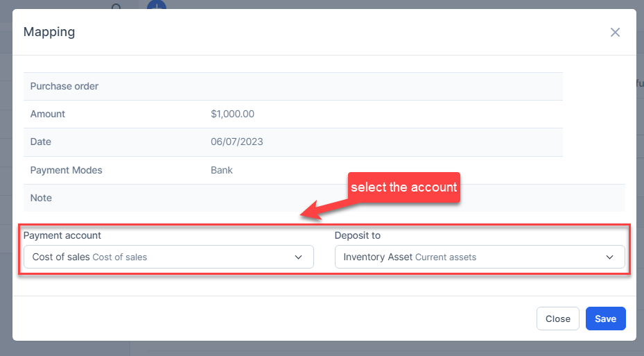Close the Mapping dialog with the X icon
Screen dimensions: 644x356
coord(615,32)
